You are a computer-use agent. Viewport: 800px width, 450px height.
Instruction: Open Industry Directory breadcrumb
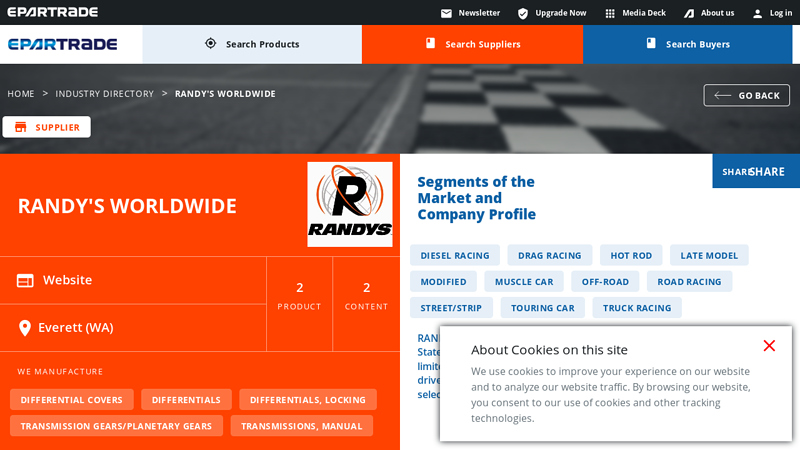pyautogui.click(x=104, y=94)
